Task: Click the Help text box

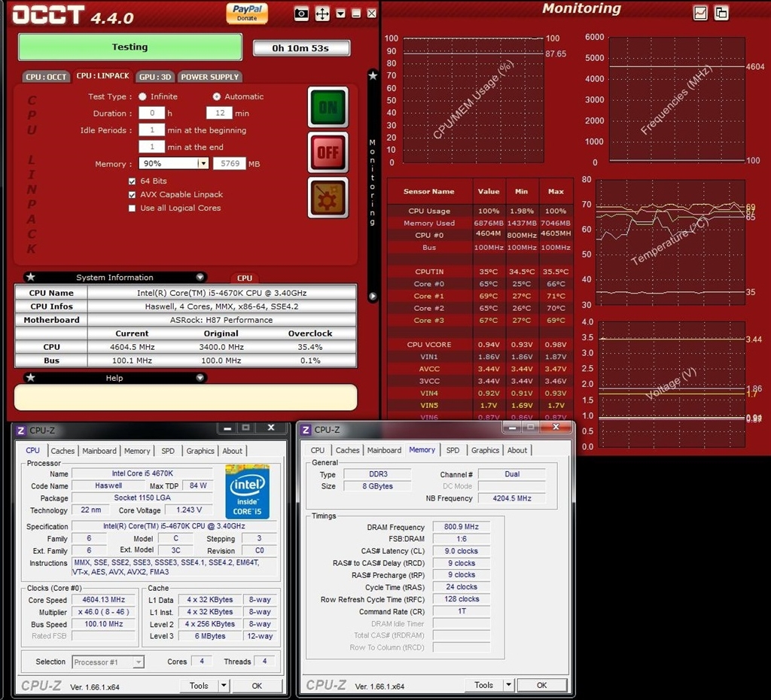Action: pos(185,397)
